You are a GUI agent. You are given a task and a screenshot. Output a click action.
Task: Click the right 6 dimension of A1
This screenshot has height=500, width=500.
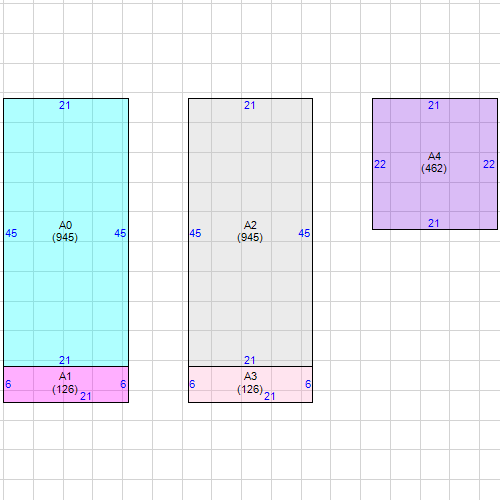123,384
